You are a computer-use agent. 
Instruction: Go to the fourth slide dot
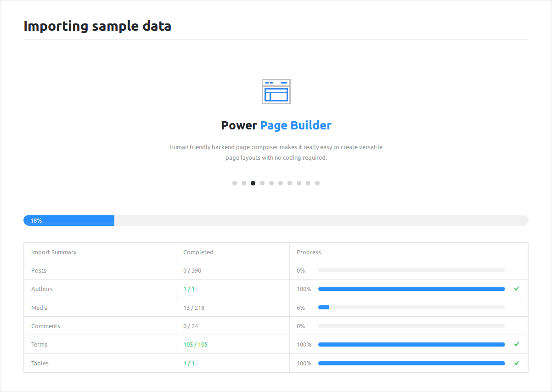pyautogui.click(x=262, y=183)
